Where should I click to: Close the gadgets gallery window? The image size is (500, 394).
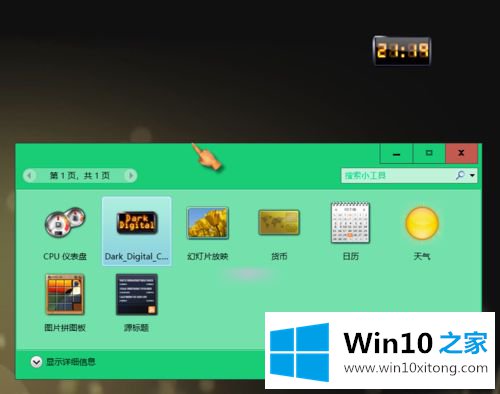click(462, 153)
